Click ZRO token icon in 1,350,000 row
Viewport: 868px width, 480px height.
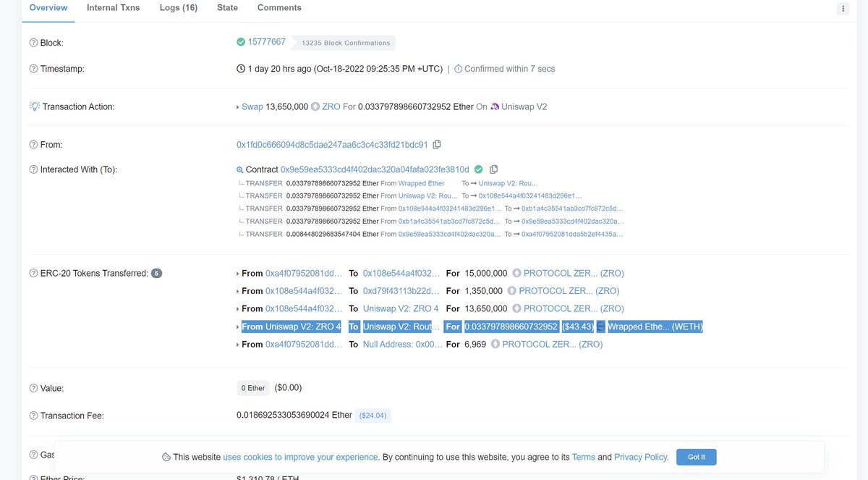point(512,291)
